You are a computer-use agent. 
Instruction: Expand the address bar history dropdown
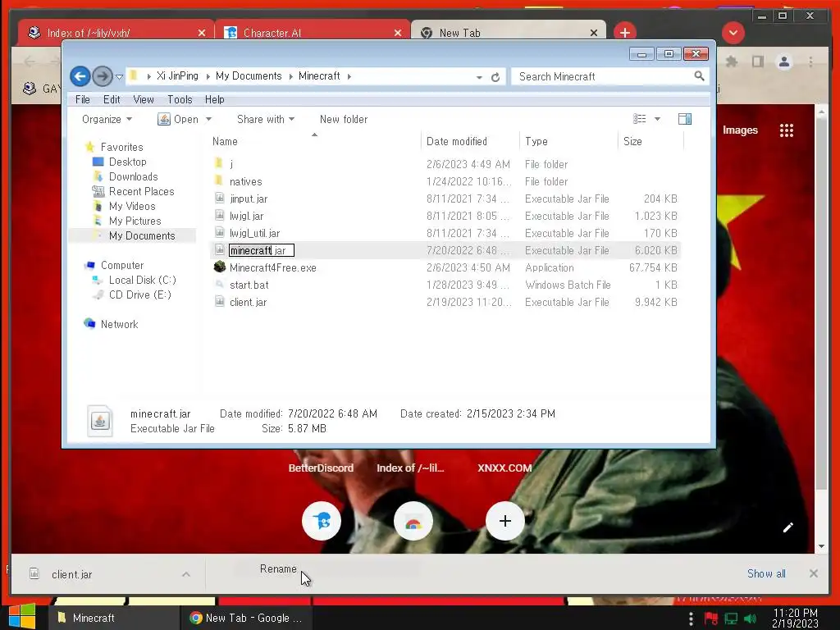pyautogui.click(x=479, y=77)
